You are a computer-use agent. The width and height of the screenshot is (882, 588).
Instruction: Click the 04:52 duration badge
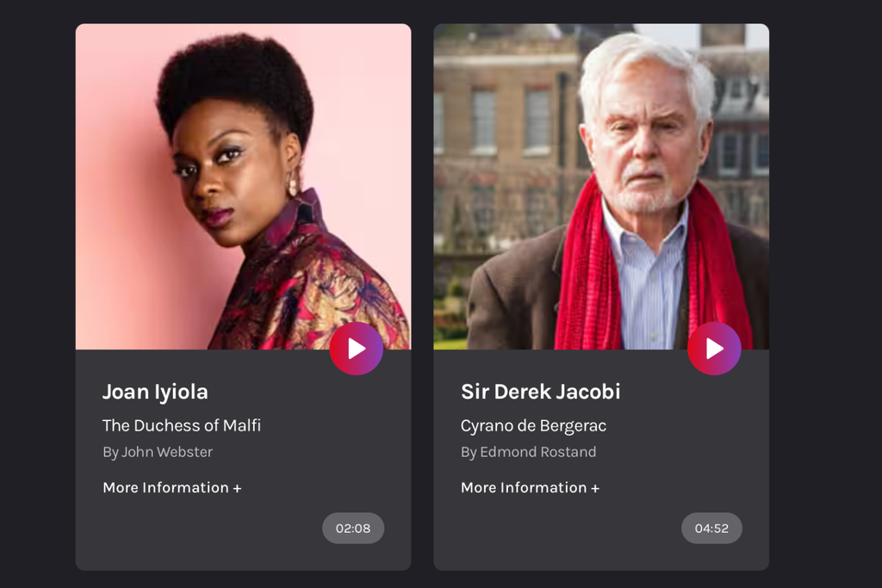coord(711,529)
